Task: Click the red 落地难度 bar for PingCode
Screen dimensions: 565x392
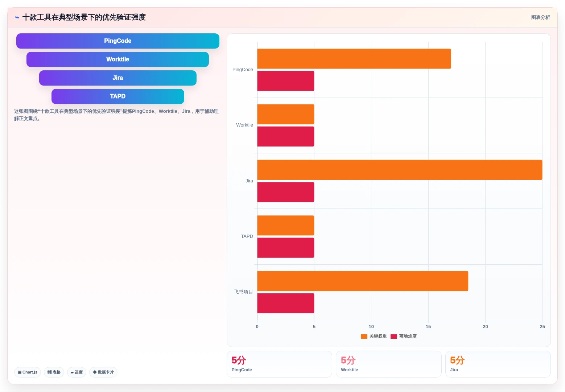Action: coord(286,81)
